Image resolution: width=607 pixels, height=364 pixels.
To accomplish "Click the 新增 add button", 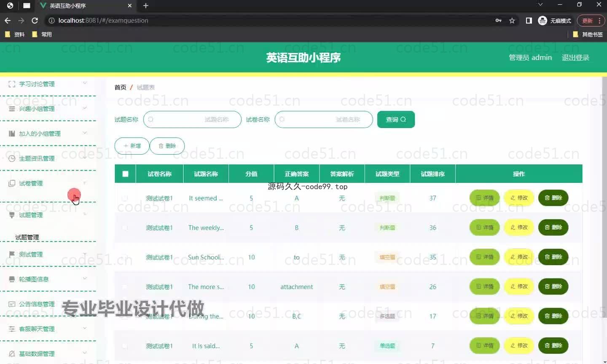I will (x=132, y=146).
